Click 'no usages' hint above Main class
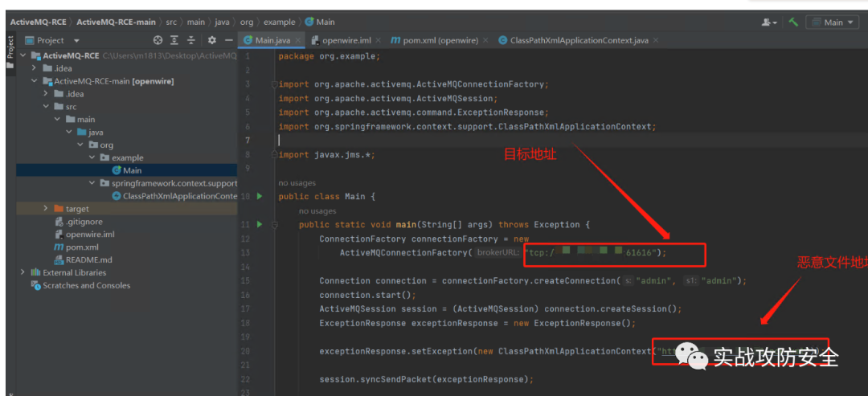 pyautogui.click(x=297, y=183)
